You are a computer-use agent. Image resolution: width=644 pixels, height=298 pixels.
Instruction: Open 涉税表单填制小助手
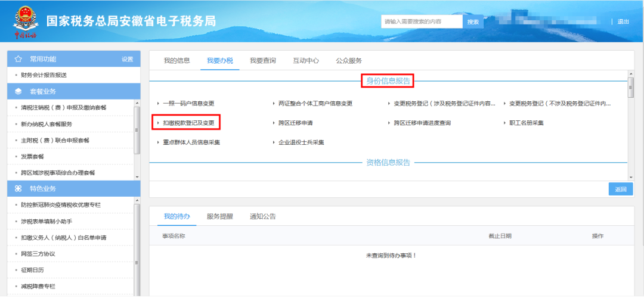pyautogui.click(x=47, y=221)
